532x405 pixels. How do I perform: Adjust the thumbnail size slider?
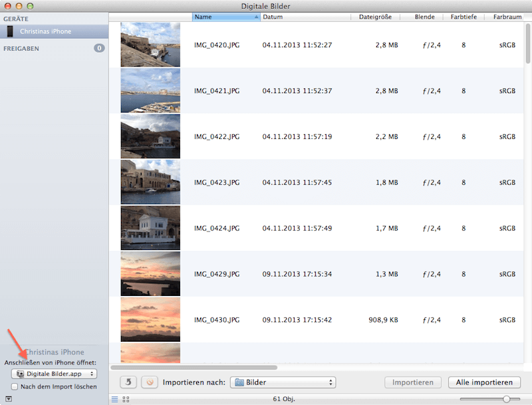coord(507,399)
